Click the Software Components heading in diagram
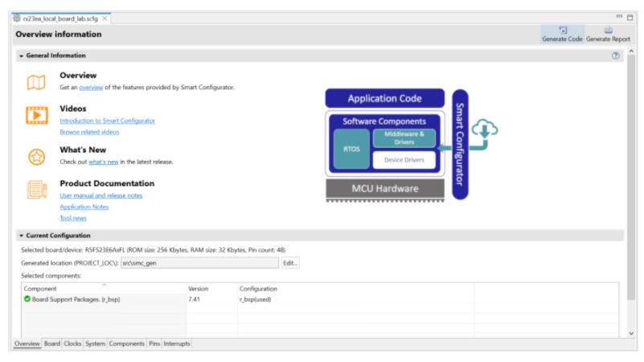This screenshot has width=644, height=362. point(384,121)
